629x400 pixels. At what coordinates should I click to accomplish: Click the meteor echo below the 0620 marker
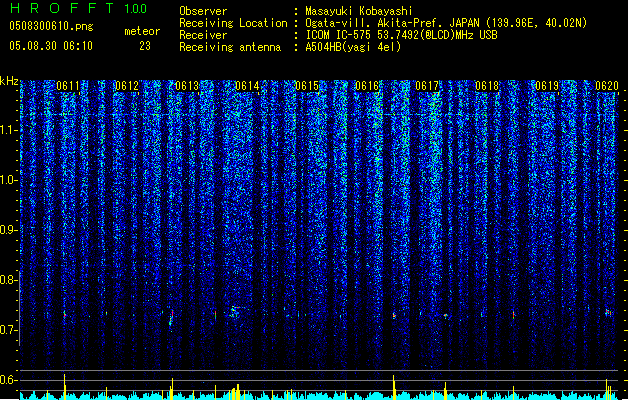[609, 312]
